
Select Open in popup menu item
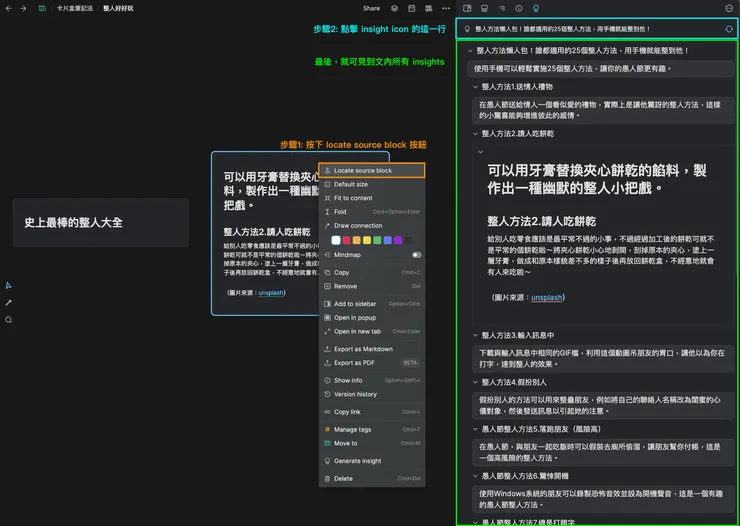click(372, 317)
